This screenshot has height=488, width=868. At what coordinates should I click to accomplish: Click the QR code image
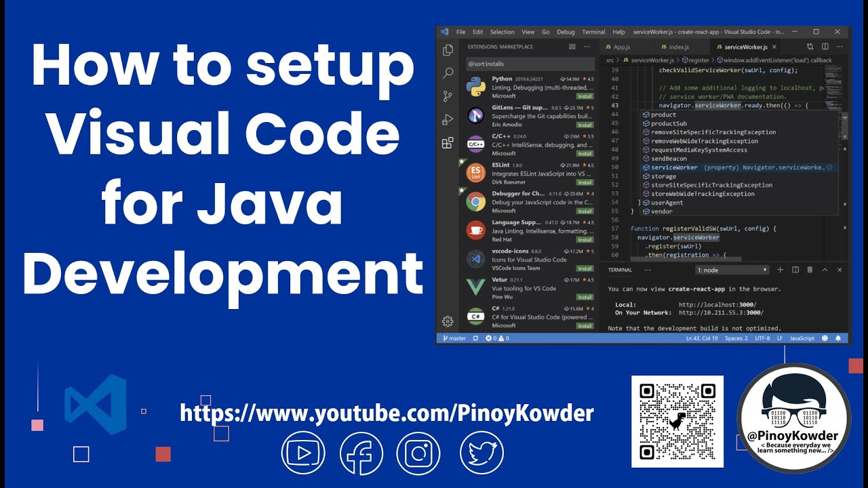(x=677, y=421)
